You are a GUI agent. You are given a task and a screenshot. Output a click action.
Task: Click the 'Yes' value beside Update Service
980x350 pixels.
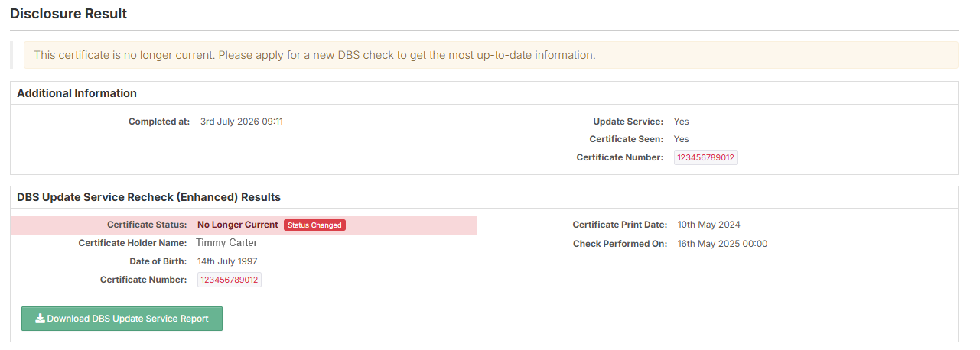click(x=681, y=122)
